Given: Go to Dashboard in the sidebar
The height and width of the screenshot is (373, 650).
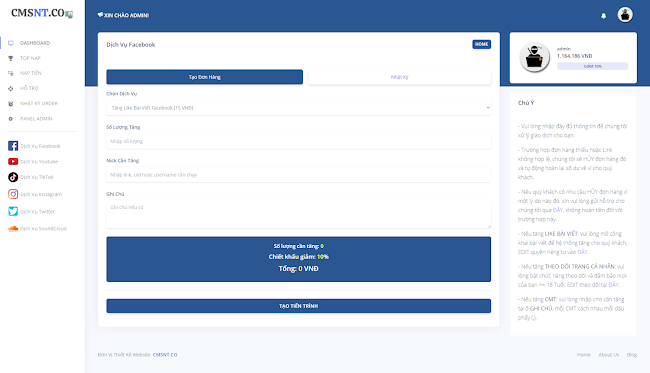Looking at the screenshot, I should pos(29,43).
